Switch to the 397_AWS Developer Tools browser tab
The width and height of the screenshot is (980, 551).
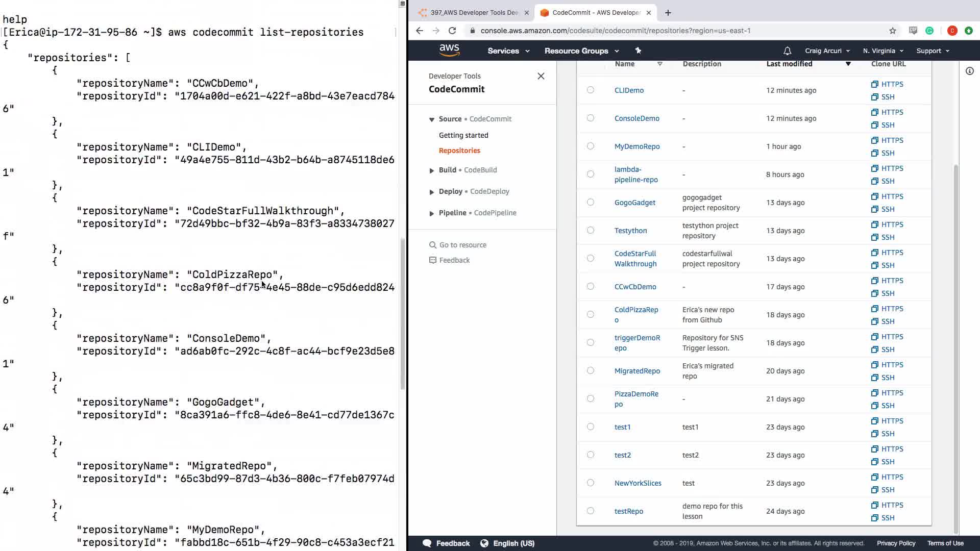tap(473, 13)
